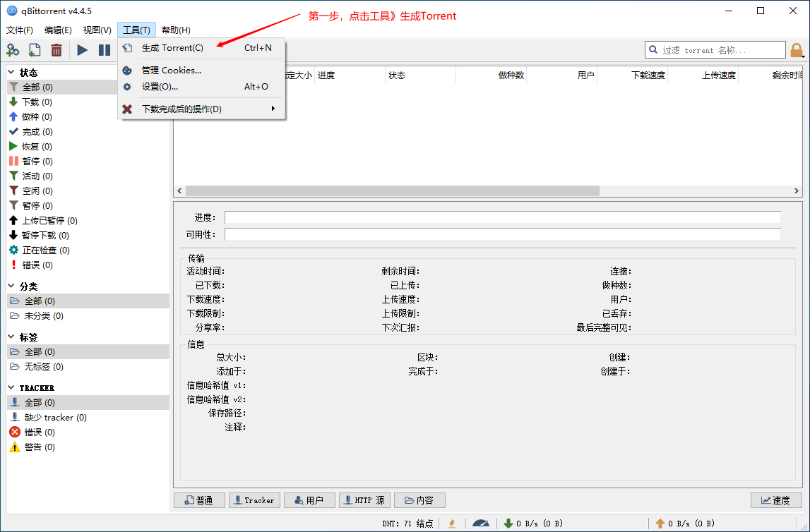Switch to the bottom 用户 tab

tap(309, 500)
